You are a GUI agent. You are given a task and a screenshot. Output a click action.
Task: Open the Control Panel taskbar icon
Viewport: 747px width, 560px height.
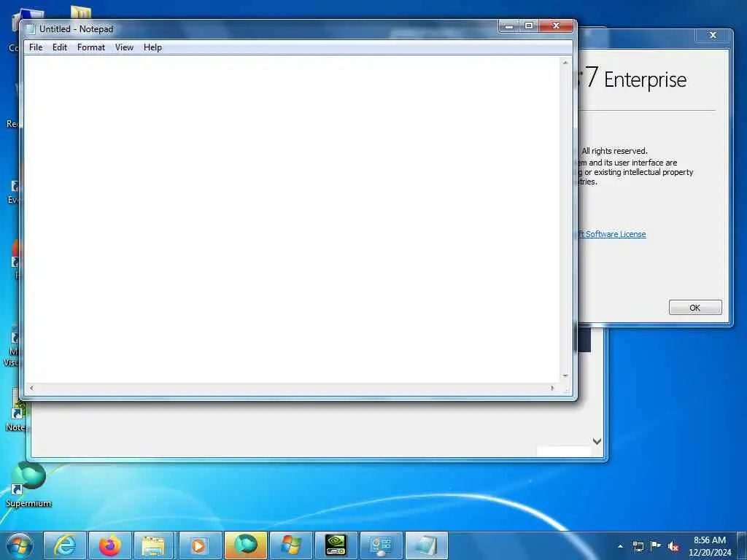381,545
